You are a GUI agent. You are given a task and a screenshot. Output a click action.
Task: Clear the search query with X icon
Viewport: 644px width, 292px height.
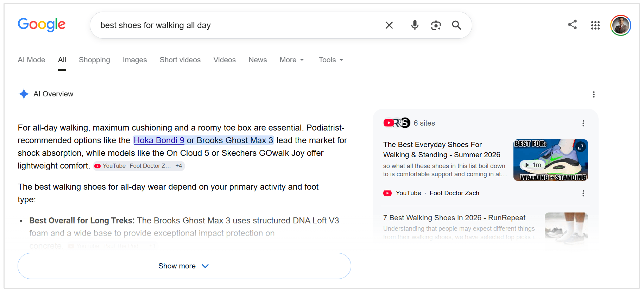click(389, 25)
